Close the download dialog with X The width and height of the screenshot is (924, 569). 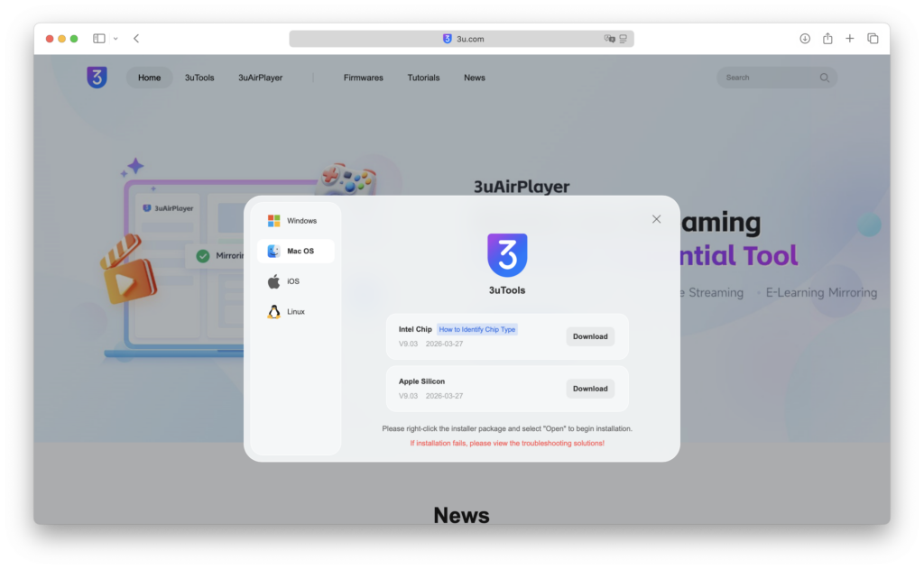[657, 219]
